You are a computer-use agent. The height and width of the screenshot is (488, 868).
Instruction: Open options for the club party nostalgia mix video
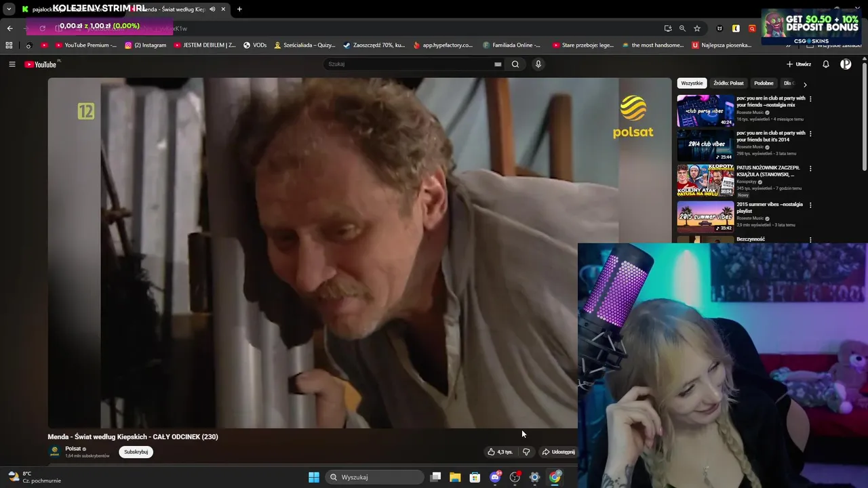tap(810, 99)
